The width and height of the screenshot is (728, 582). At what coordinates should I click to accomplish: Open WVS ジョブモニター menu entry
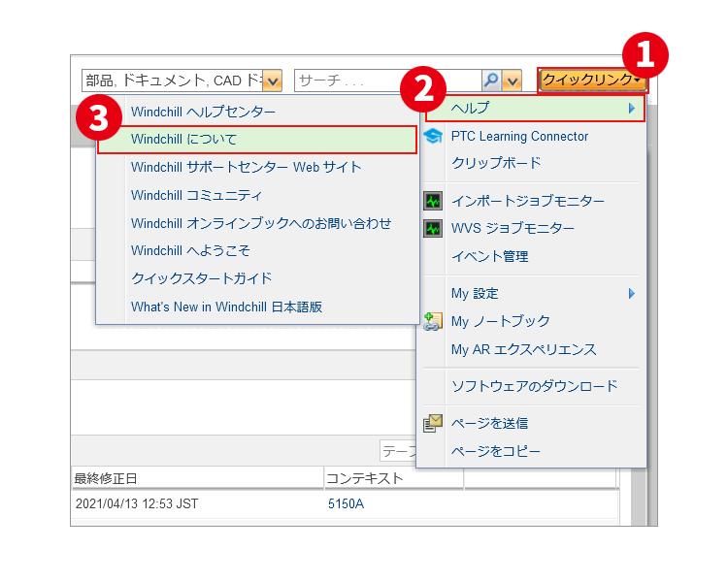(513, 228)
